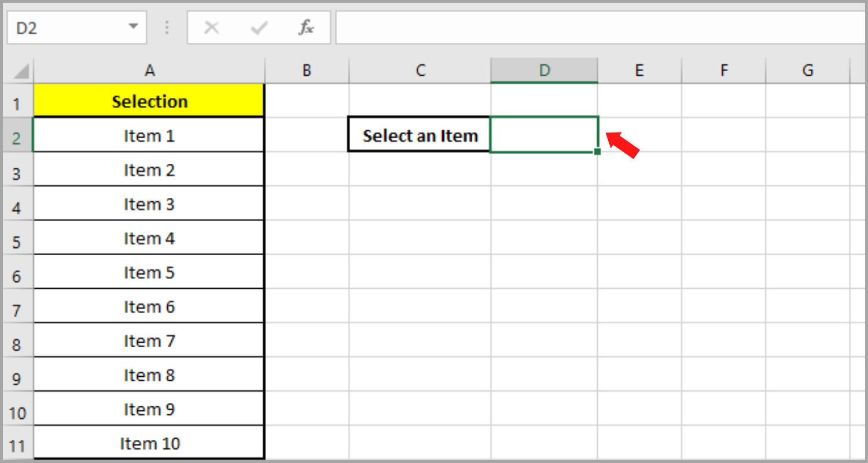
Task: Click the Cancel (X) icon beside formula bar
Action: point(211,27)
